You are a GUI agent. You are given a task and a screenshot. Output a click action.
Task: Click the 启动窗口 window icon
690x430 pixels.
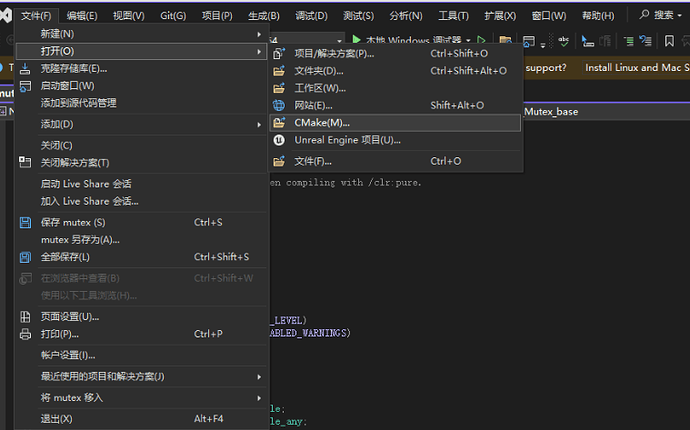coord(25,86)
